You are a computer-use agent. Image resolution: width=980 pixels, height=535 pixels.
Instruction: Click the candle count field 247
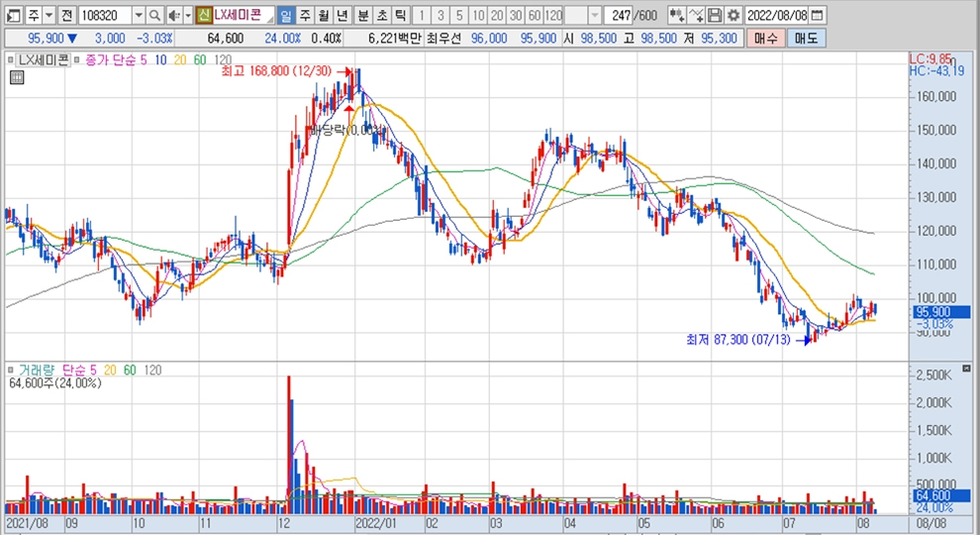coord(619,15)
